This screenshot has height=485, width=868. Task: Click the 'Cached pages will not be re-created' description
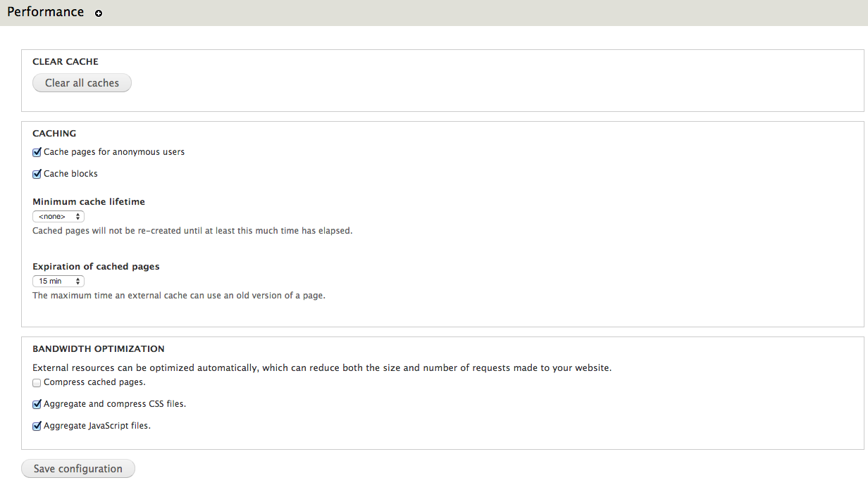coord(192,231)
